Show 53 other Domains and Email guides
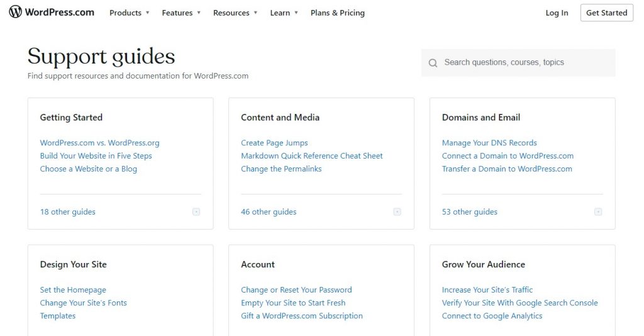 [x=469, y=212]
